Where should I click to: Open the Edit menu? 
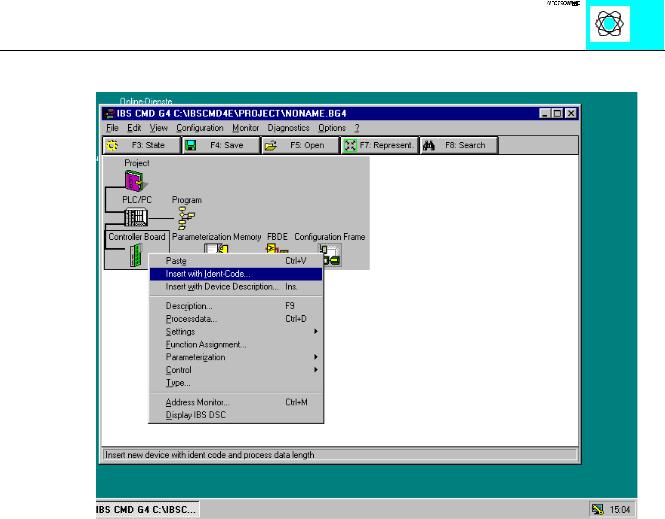click(x=134, y=128)
